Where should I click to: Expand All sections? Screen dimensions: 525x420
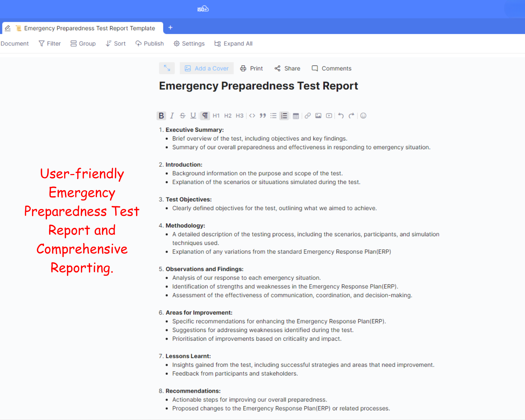pos(233,44)
